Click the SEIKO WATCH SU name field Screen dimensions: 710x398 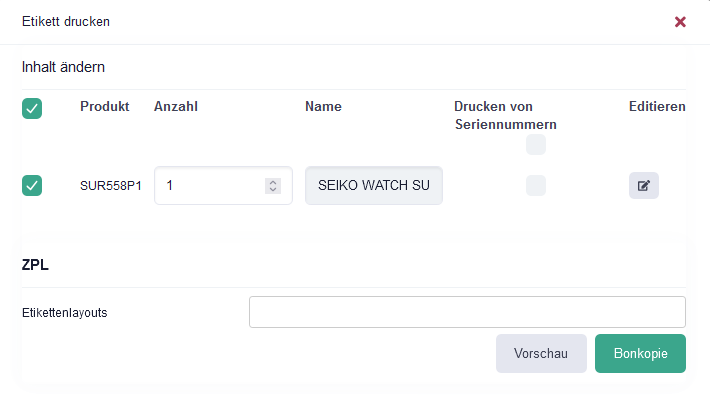[374, 186]
